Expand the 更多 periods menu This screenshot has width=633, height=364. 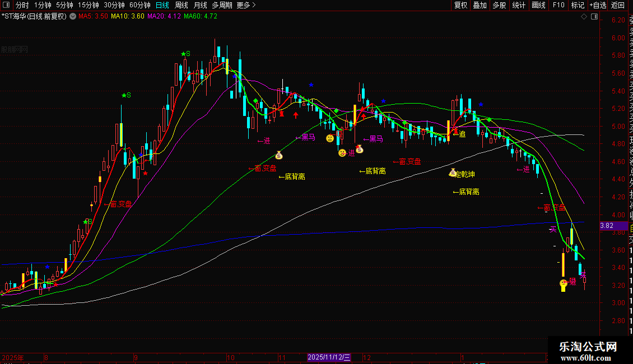click(x=246, y=5)
